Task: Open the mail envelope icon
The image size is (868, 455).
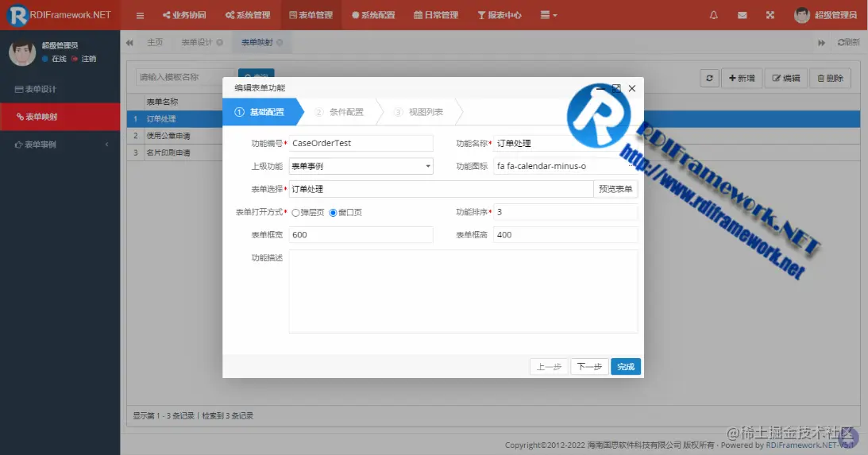Action: point(743,15)
